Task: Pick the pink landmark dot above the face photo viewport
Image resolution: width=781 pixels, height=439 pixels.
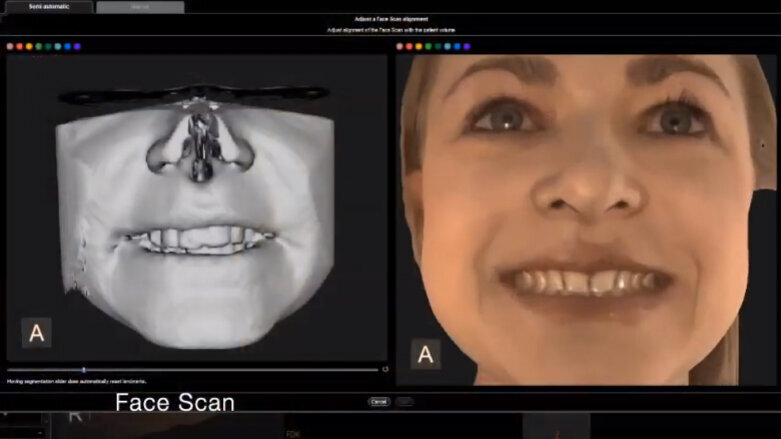Action: pyautogui.click(x=399, y=46)
